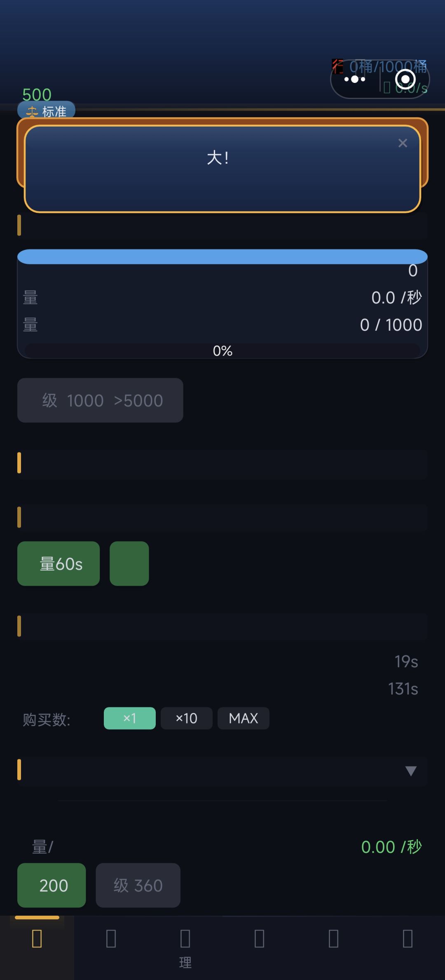Expand section bar directly below the popup

222,225
